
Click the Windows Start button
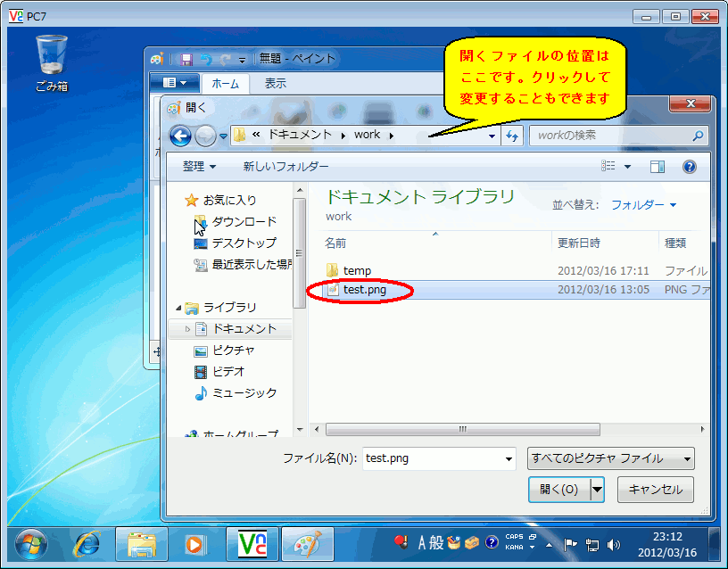[x=31, y=542]
